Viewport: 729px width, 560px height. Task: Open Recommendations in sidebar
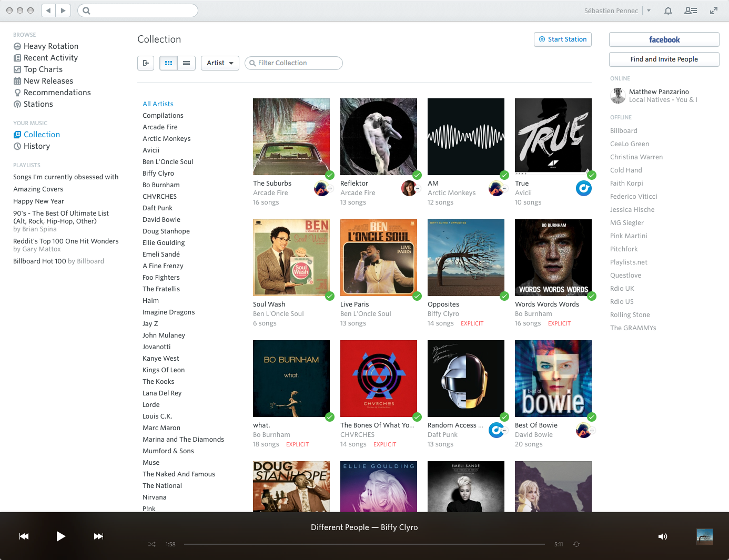(x=52, y=93)
